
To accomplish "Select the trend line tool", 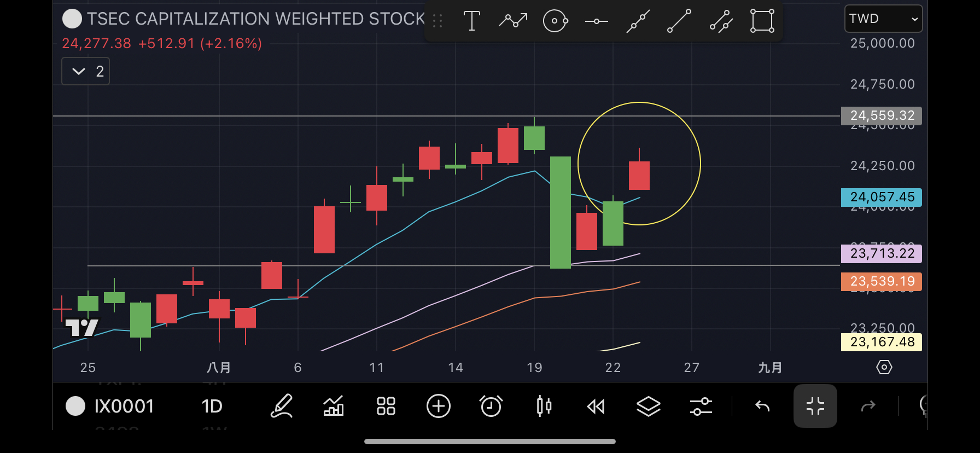I will (x=679, y=21).
